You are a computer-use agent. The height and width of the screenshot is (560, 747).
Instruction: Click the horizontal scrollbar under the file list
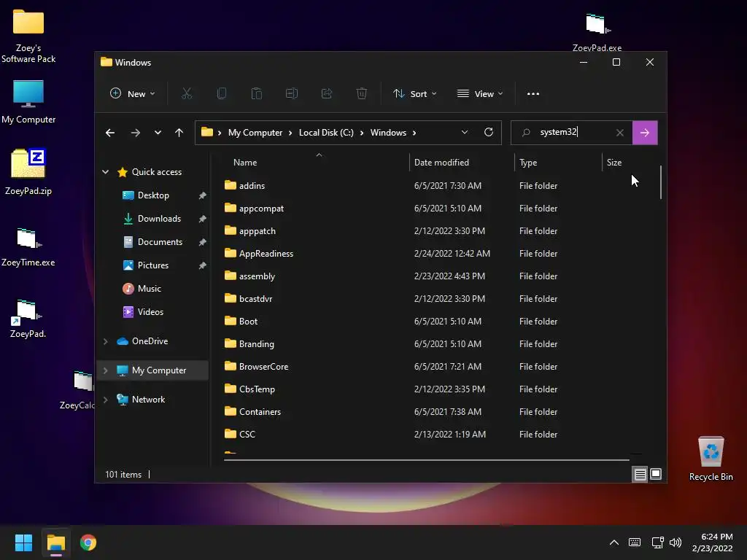click(x=426, y=460)
